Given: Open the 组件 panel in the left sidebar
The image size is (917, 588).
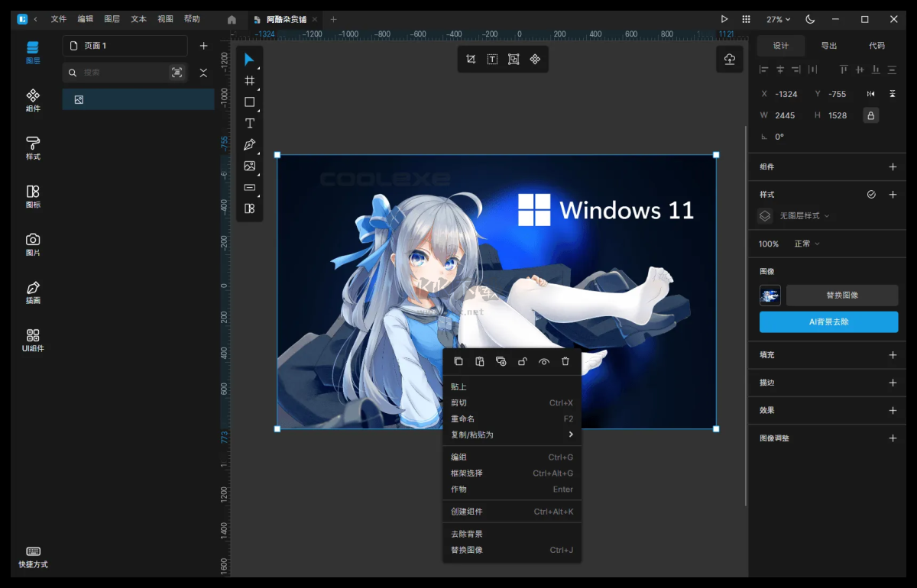Looking at the screenshot, I should point(33,100).
